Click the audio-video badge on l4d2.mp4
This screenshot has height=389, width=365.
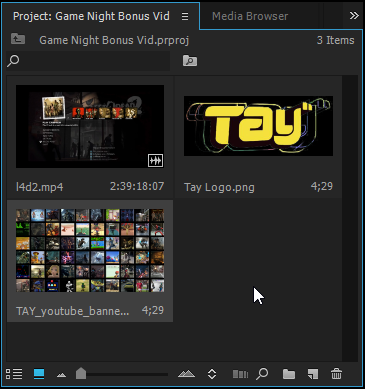coord(155,161)
